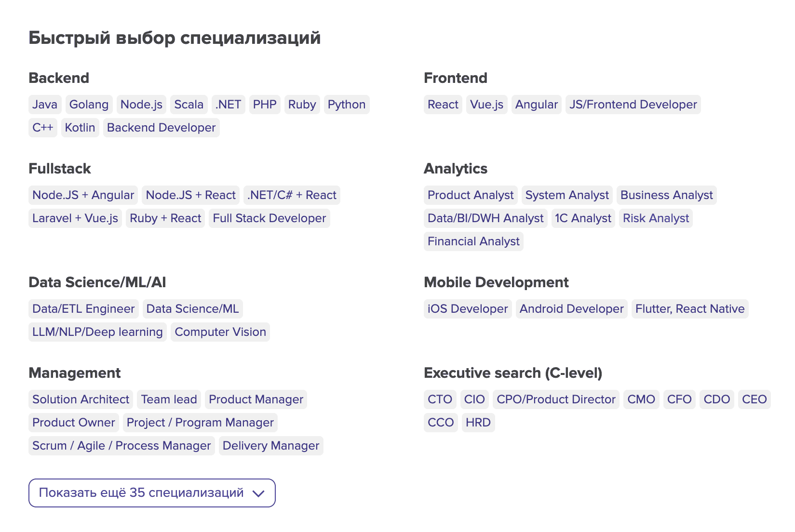
Task: Select the Delivery Manager tag
Action: tap(270, 446)
